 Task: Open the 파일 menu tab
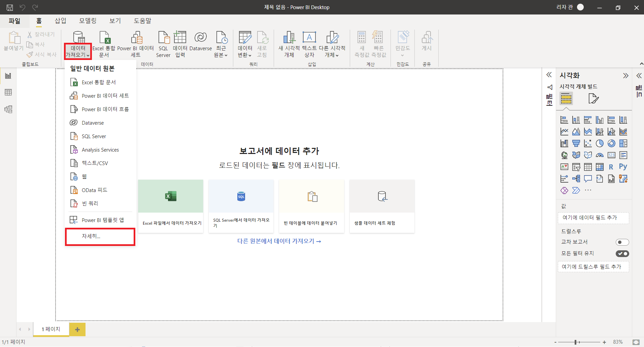click(x=14, y=21)
